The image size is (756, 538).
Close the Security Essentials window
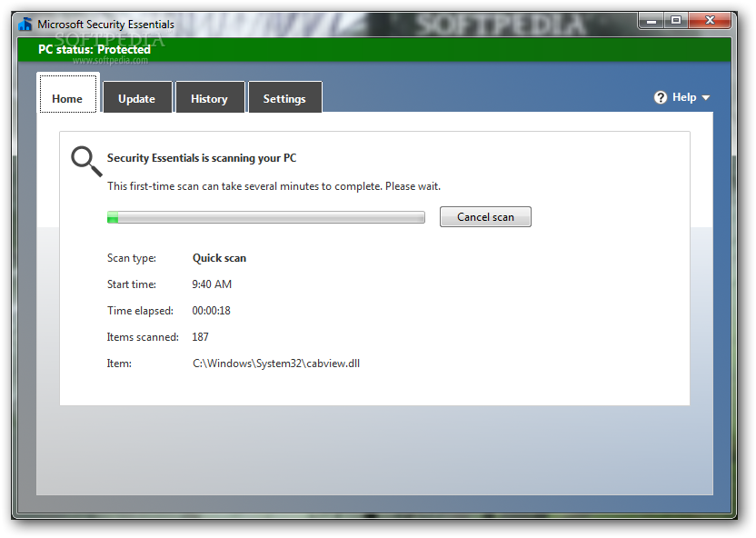coord(710,20)
